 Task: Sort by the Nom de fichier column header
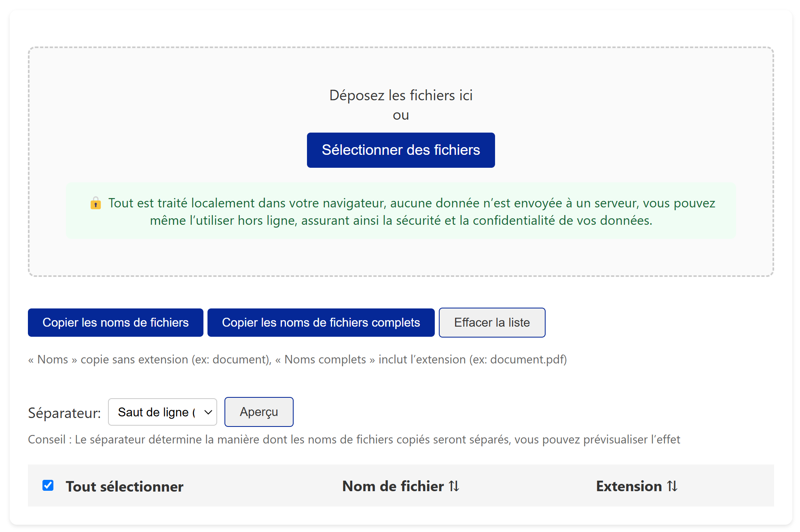coord(400,486)
